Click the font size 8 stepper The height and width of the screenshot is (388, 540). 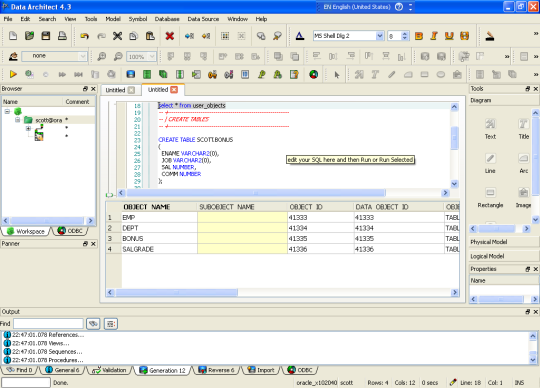point(405,36)
